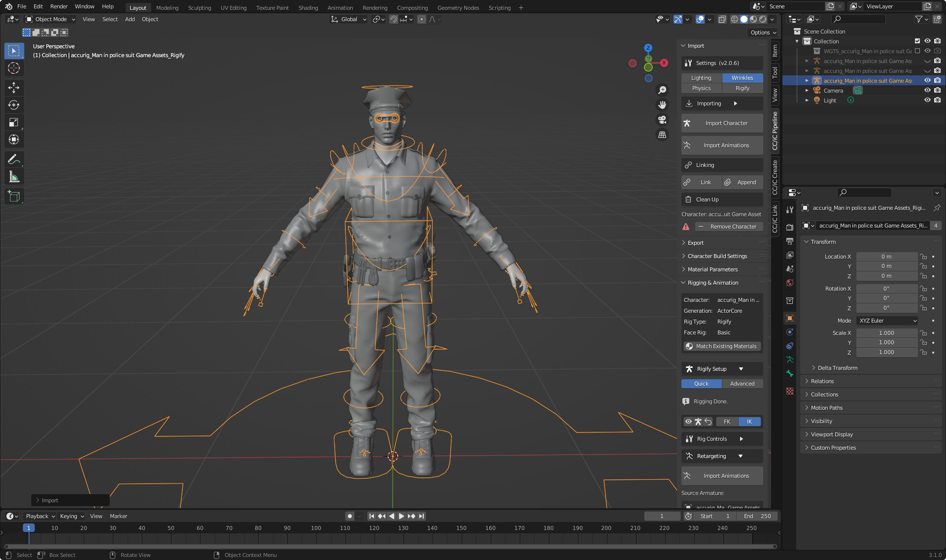Click Match Existing Materials button
This screenshot has height=560, width=946.
(x=722, y=346)
